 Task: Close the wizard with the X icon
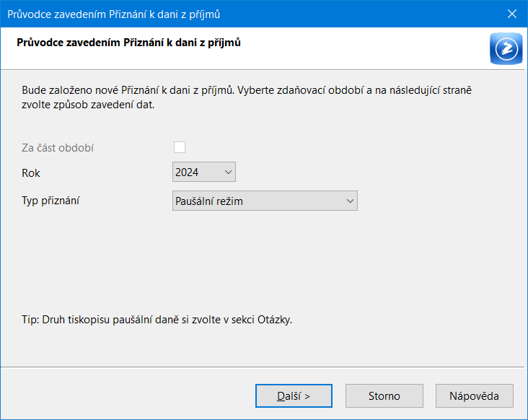click(512, 14)
